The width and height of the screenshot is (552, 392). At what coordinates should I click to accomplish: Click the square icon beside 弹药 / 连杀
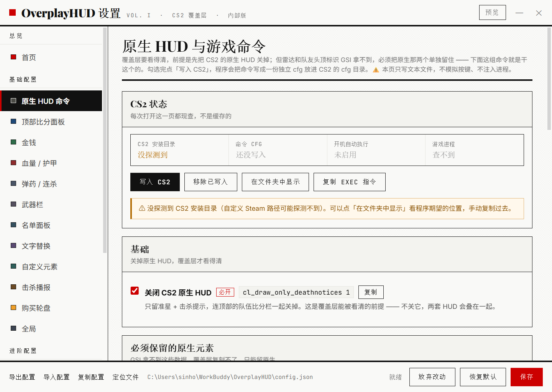tap(13, 184)
